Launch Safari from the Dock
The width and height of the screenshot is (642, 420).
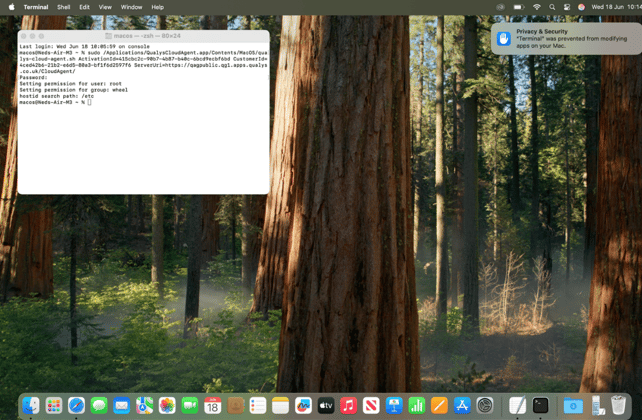77,406
